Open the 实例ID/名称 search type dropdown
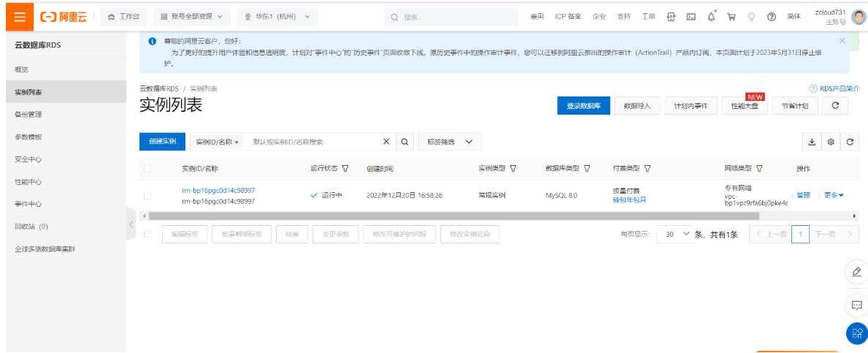Image resolution: width=868 pixels, height=353 pixels. pos(218,142)
